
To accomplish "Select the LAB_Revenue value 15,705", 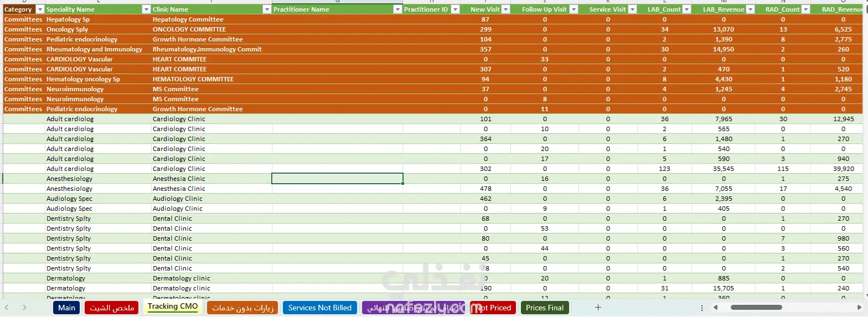I will [x=724, y=288].
